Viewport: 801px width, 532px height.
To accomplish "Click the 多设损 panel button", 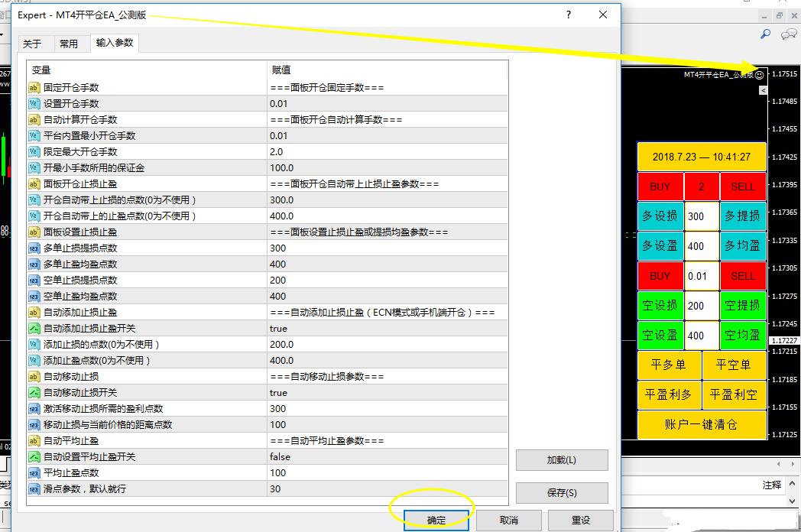I will click(x=660, y=216).
